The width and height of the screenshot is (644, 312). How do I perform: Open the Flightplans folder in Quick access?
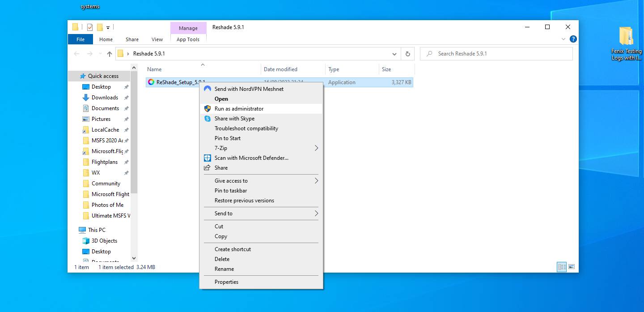pyautogui.click(x=105, y=162)
